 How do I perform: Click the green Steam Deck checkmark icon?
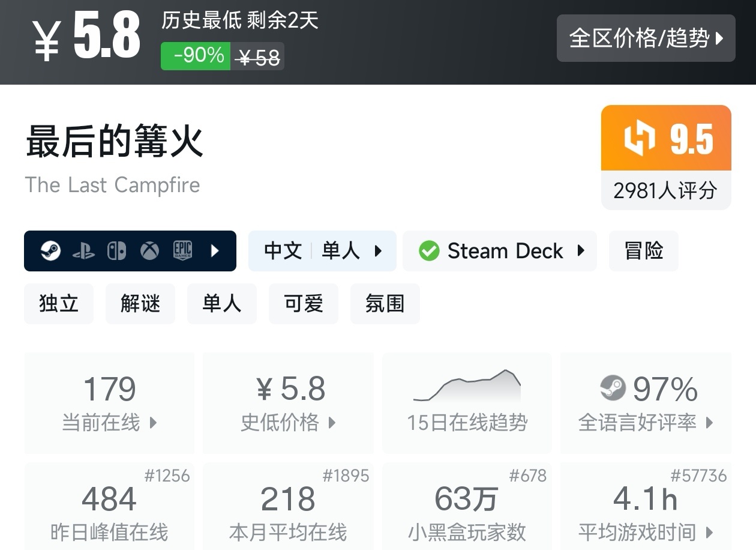429,250
